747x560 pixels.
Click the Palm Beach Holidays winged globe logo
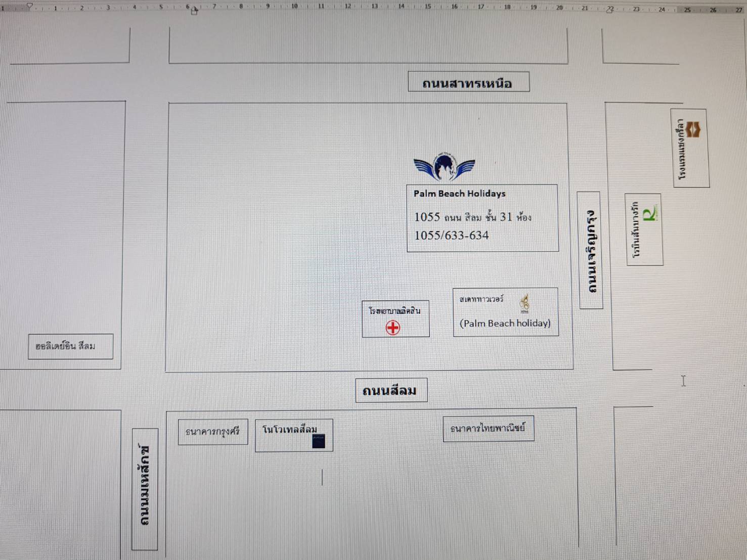(x=444, y=166)
